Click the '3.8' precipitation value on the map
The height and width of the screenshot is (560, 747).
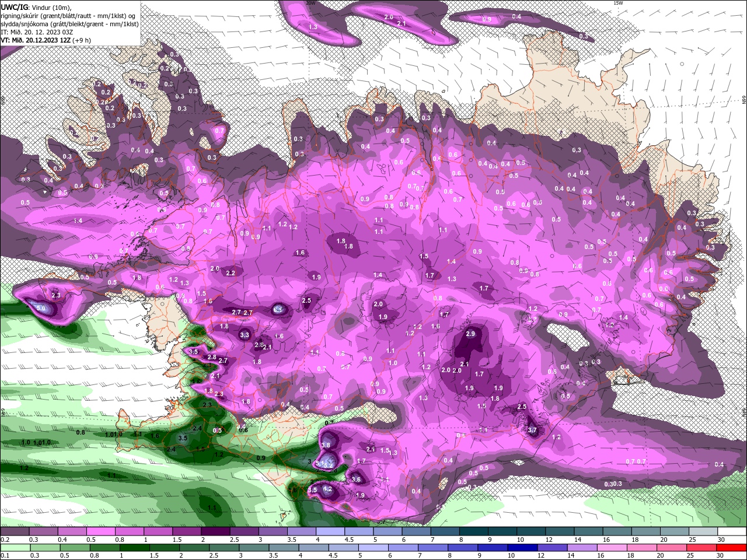tap(326, 445)
